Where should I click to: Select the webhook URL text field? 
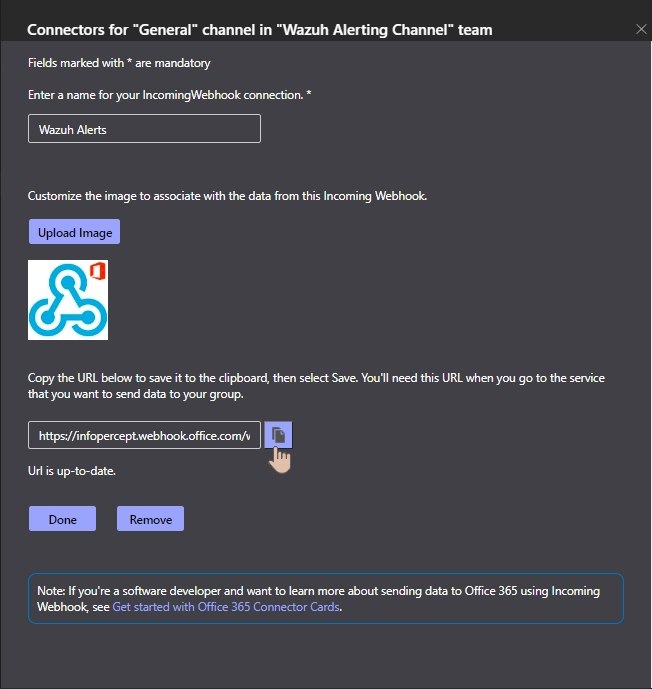(144, 435)
